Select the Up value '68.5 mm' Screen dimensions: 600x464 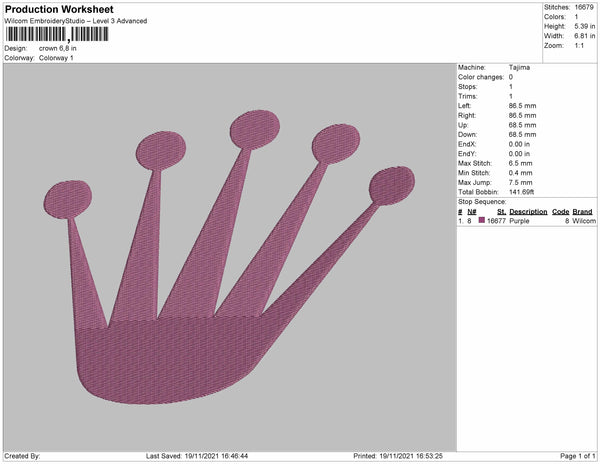pos(522,125)
